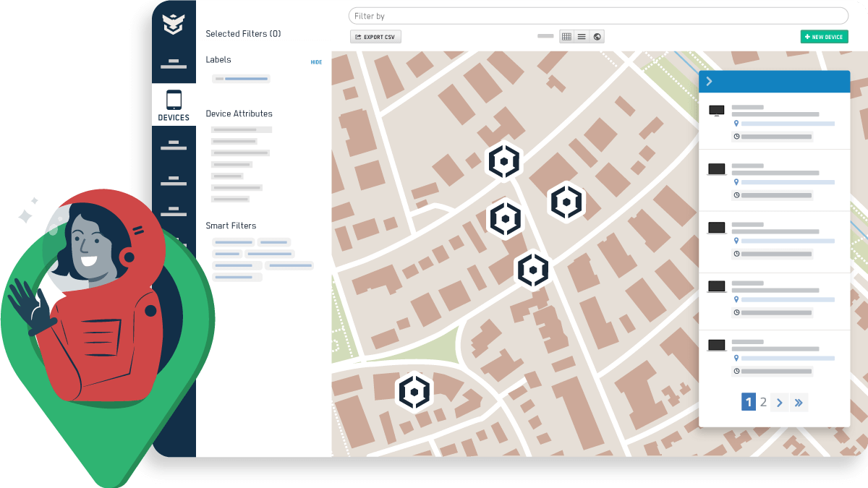Screen dimensions: 868x488
Task: Select the hexagonal marker at bottom of map
Action: click(414, 392)
